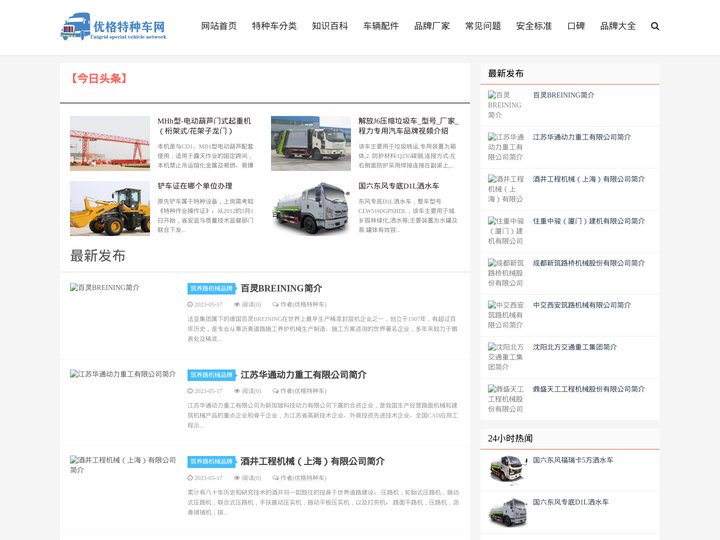
Task: Select 品牌厂家 in the navigation
Action: 432,26
